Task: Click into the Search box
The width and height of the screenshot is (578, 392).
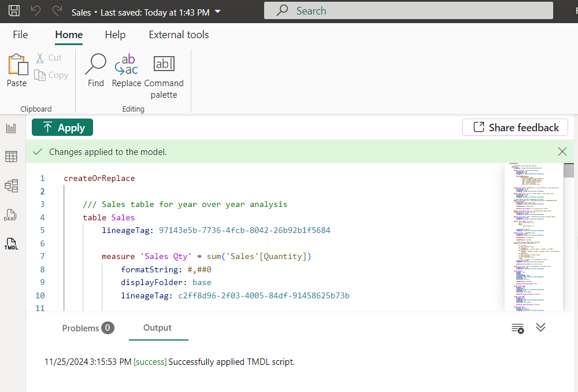Action: pyautogui.click(x=409, y=10)
